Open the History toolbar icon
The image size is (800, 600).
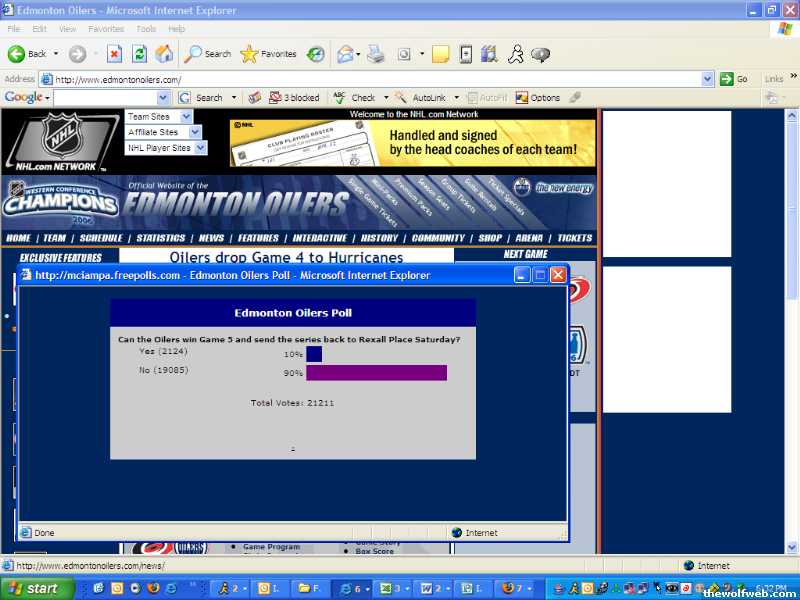click(x=315, y=54)
